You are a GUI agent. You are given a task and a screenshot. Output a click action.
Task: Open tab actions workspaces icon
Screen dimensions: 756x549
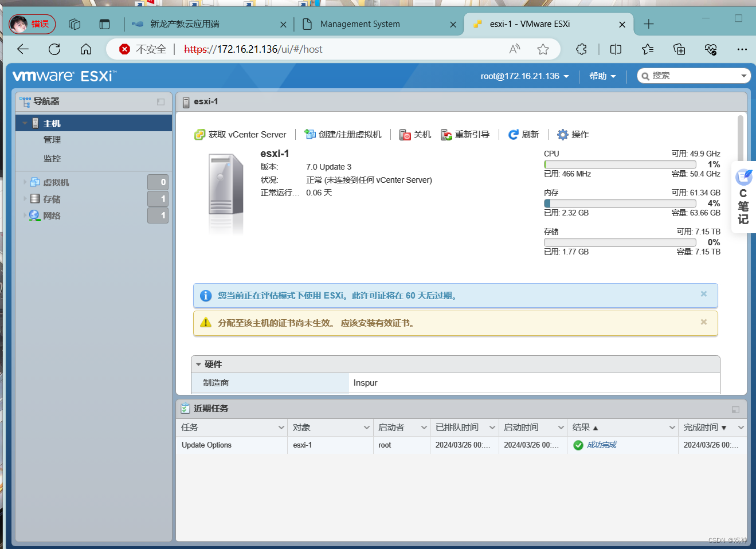[75, 24]
